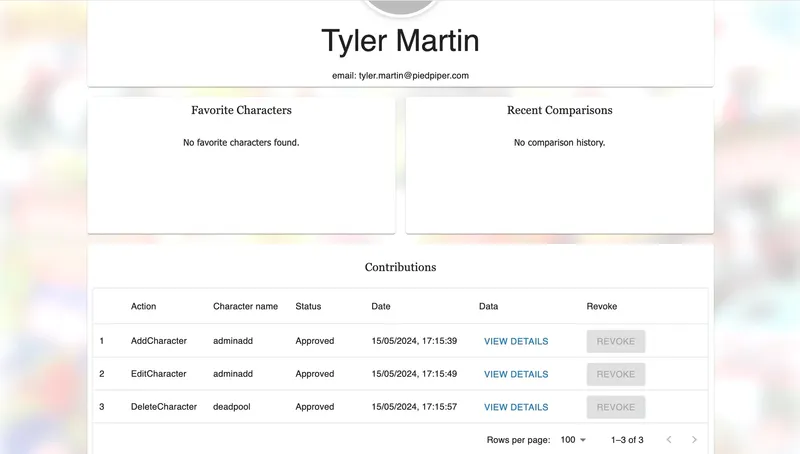The image size is (800, 454).
Task: Click the Recent Comparisons heading
Action: tap(560, 110)
